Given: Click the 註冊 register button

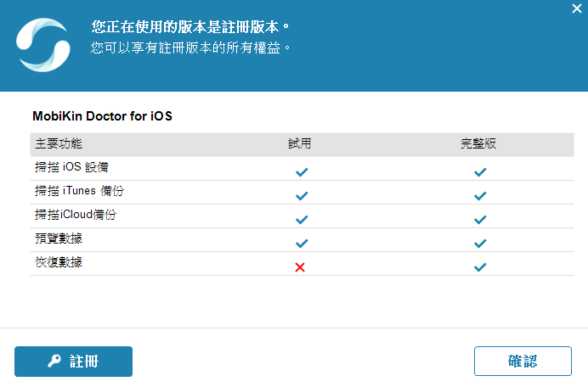Looking at the screenshot, I should [x=73, y=362].
